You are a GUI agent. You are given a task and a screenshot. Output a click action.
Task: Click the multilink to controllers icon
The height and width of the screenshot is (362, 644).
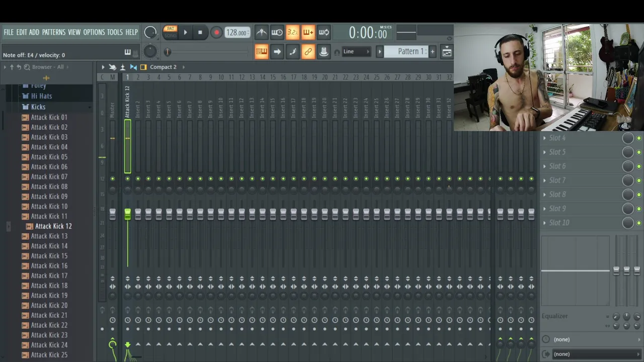click(x=324, y=52)
